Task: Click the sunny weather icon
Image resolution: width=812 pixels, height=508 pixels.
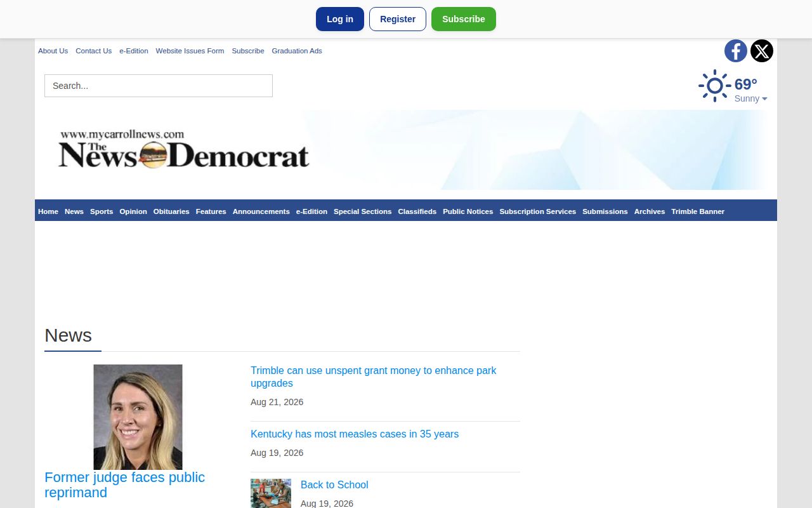Action: pos(715,86)
